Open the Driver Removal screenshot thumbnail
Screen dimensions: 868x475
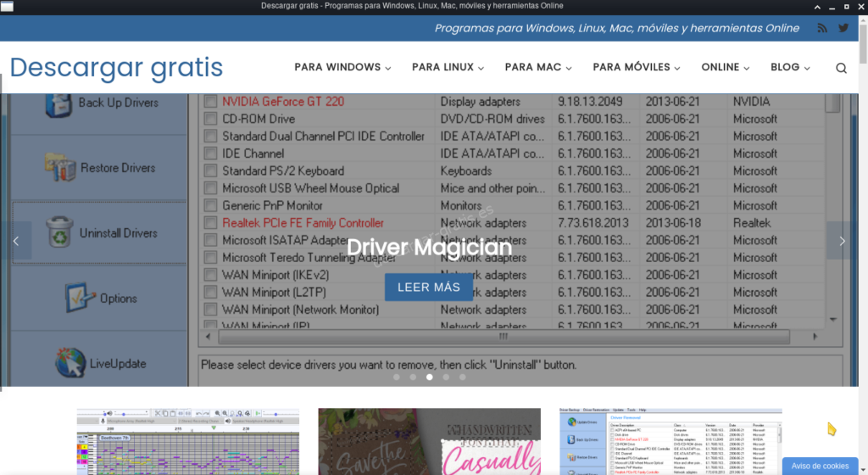pos(670,442)
